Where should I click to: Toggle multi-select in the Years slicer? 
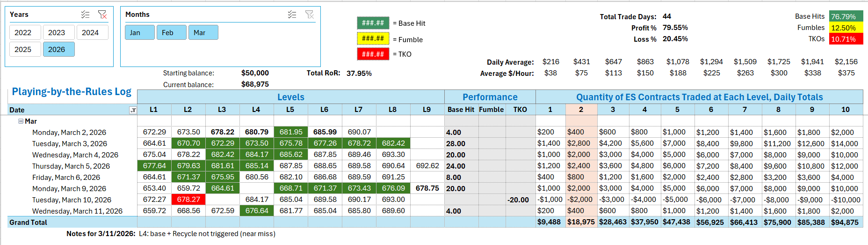(85, 15)
